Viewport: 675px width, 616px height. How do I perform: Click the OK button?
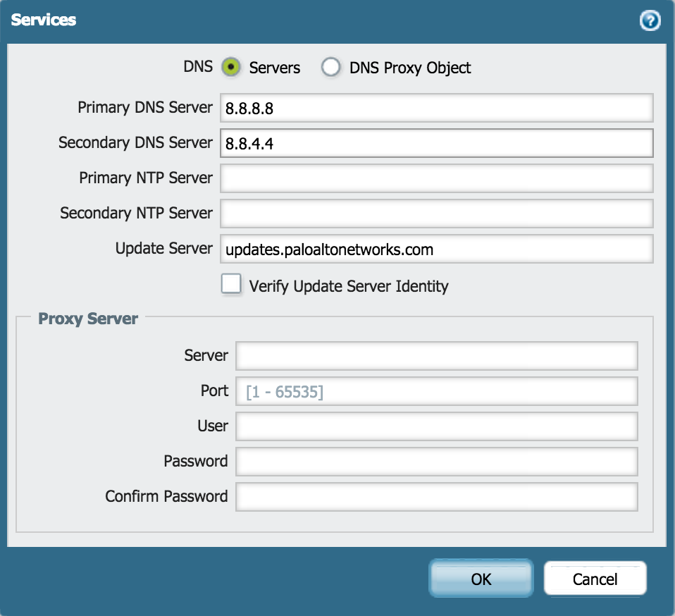tap(481, 578)
